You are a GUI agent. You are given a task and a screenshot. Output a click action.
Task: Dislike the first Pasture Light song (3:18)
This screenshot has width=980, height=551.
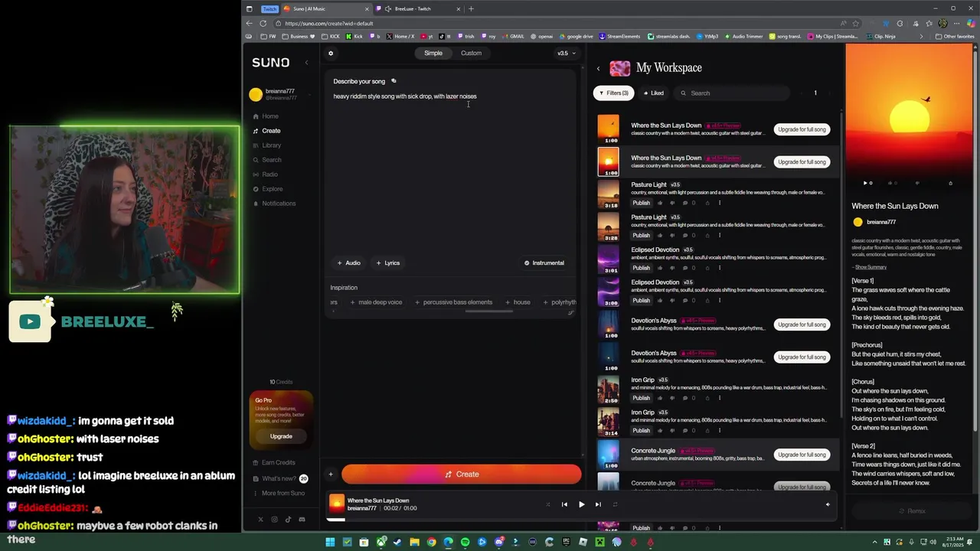672,203
